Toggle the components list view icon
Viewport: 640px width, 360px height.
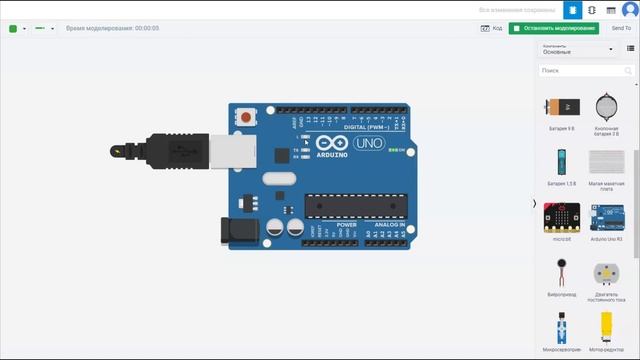[x=631, y=49]
